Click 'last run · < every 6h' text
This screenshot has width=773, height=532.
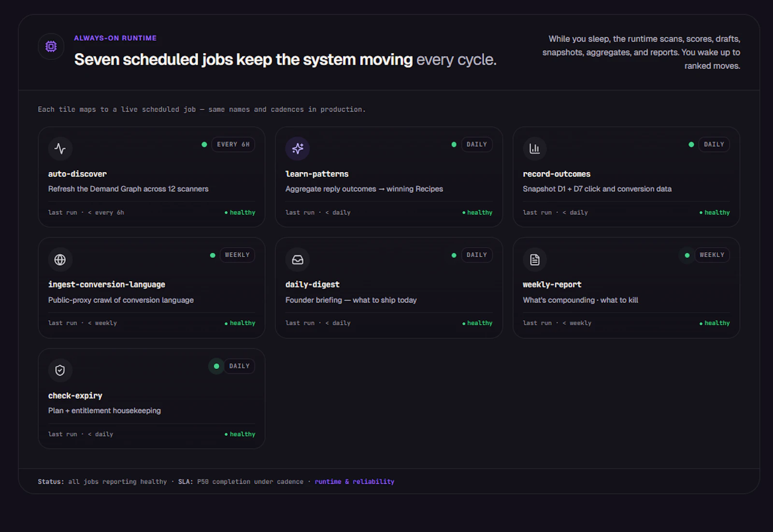[86, 213]
